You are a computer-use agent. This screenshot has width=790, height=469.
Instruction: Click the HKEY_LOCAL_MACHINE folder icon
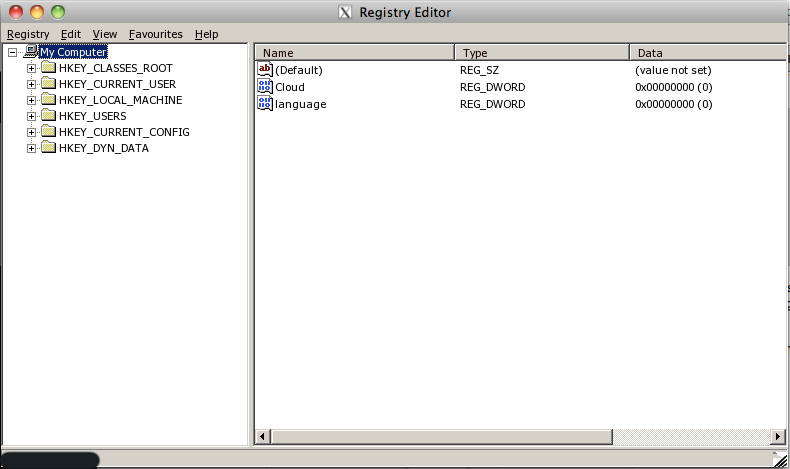coord(48,100)
